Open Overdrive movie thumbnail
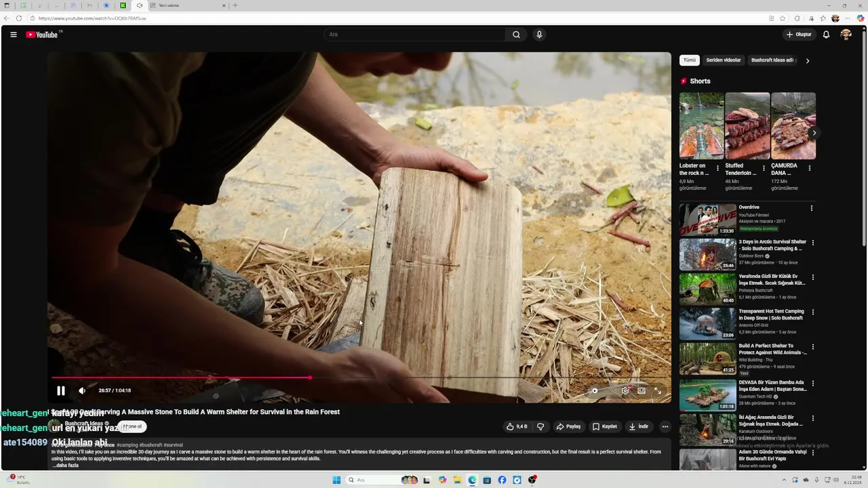This screenshot has width=868, height=488. (x=708, y=220)
